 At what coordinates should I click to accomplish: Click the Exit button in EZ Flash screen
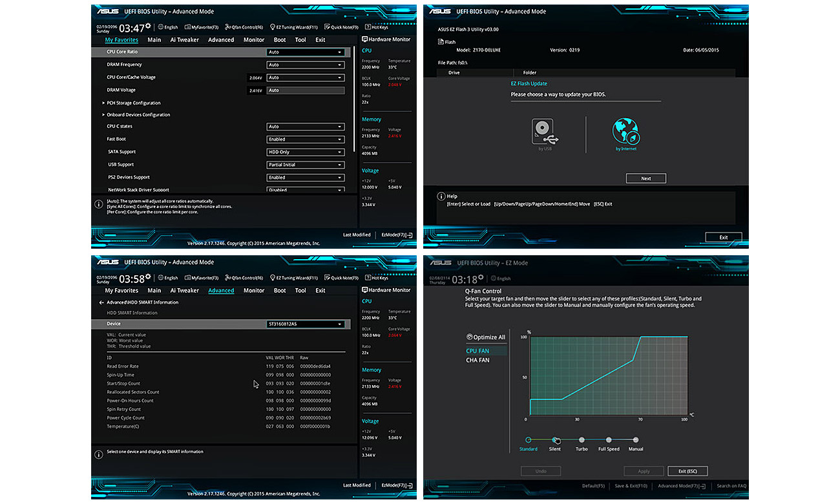pyautogui.click(x=724, y=237)
